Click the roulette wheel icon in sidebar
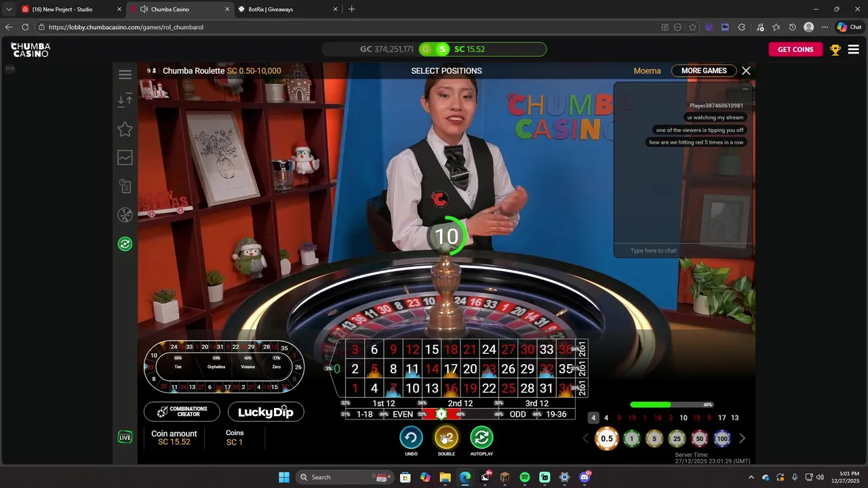 pos(125,215)
